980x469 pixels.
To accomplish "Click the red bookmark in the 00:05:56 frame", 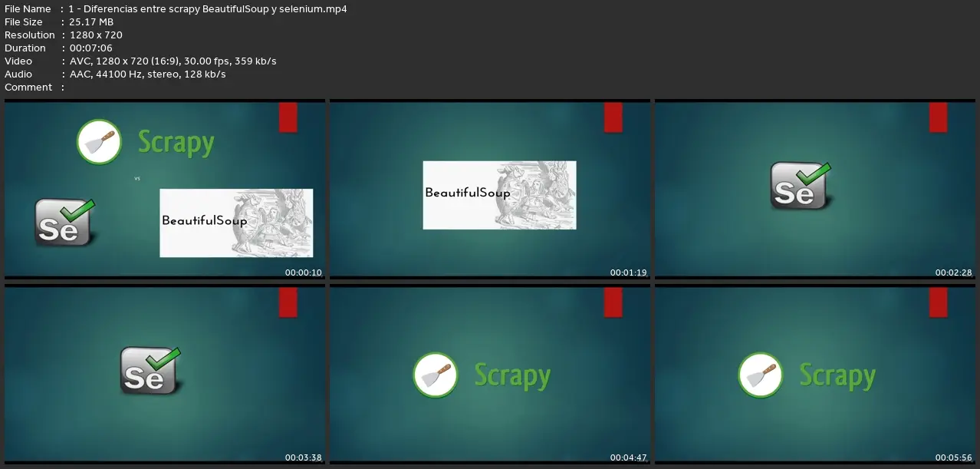I will [938, 302].
